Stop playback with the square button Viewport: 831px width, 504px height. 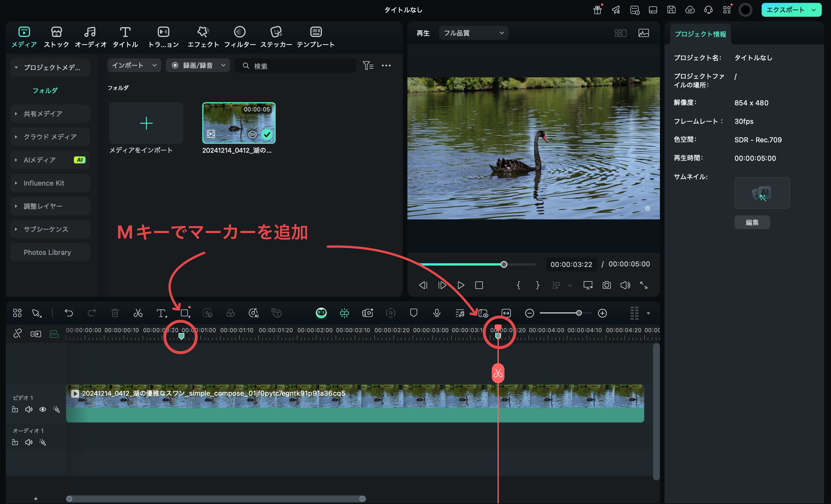point(479,285)
